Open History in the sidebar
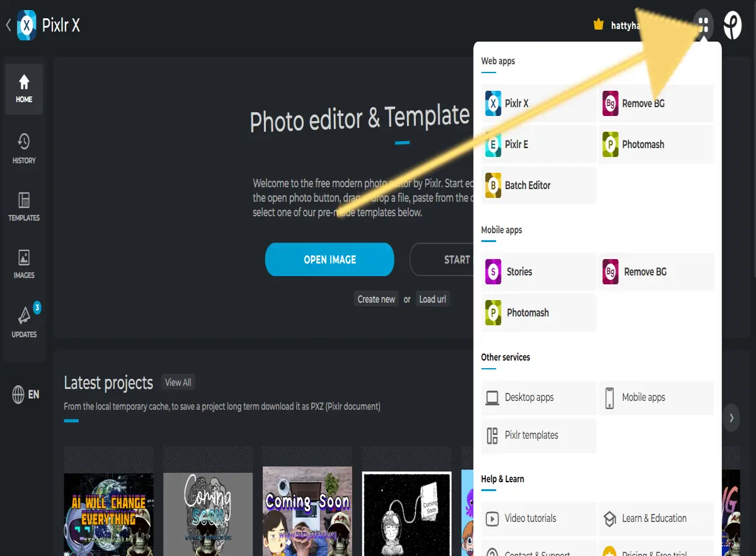This screenshot has width=756, height=556. (24, 149)
